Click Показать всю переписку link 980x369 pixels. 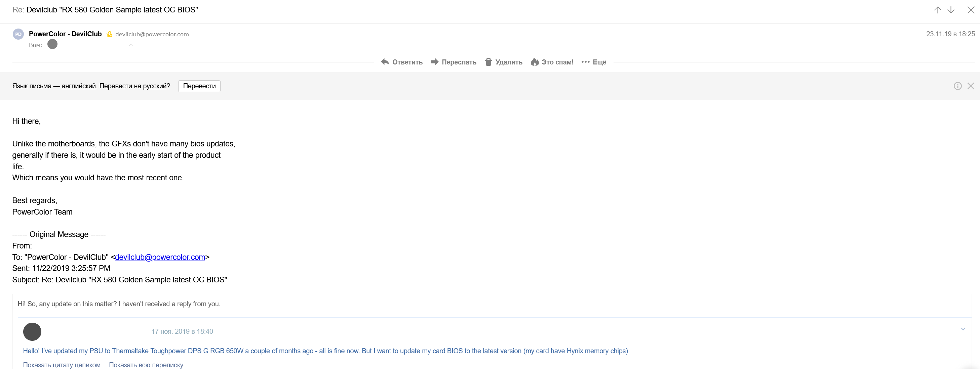point(146,365)
